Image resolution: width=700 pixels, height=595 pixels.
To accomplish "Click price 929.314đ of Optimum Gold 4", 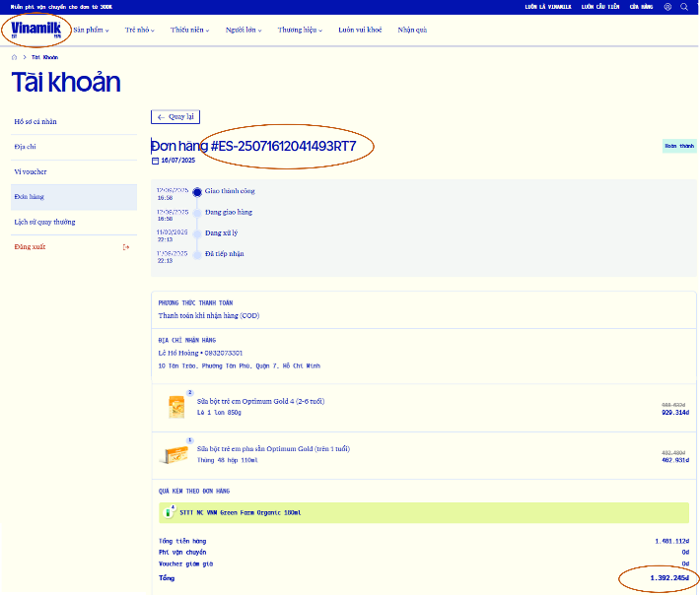I will click(x=675, y=413).
